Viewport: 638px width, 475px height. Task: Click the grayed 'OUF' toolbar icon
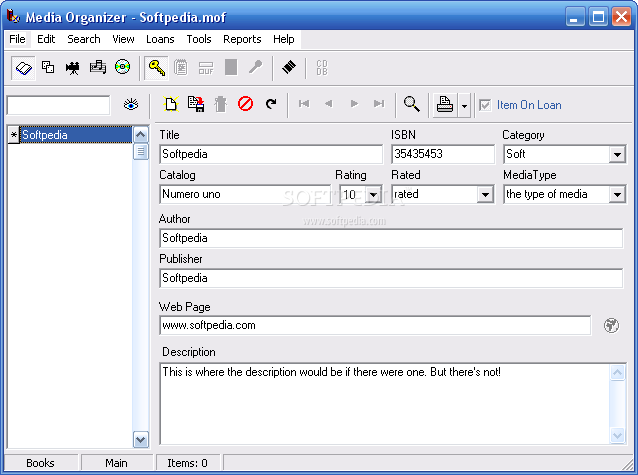click(x=206, y=68)
